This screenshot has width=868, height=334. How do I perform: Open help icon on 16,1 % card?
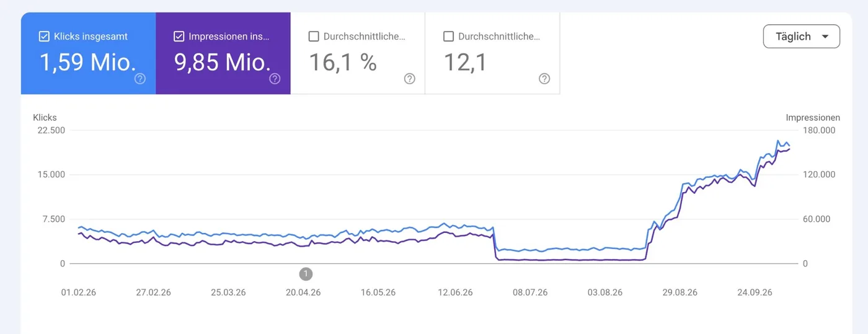(409, 79)
